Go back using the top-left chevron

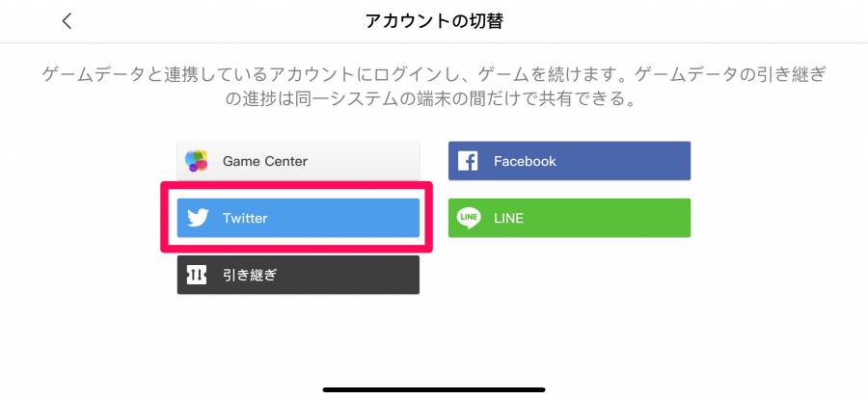[67, 21]
